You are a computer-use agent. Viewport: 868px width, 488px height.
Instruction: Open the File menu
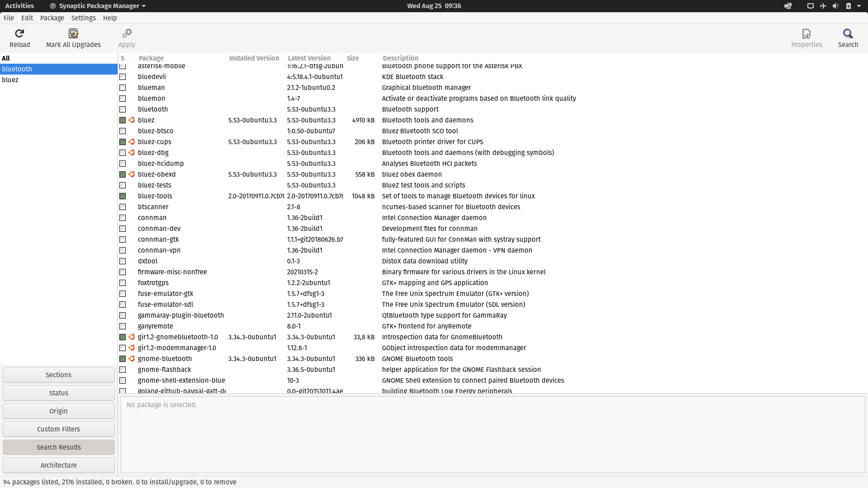(x=9, y=18)
